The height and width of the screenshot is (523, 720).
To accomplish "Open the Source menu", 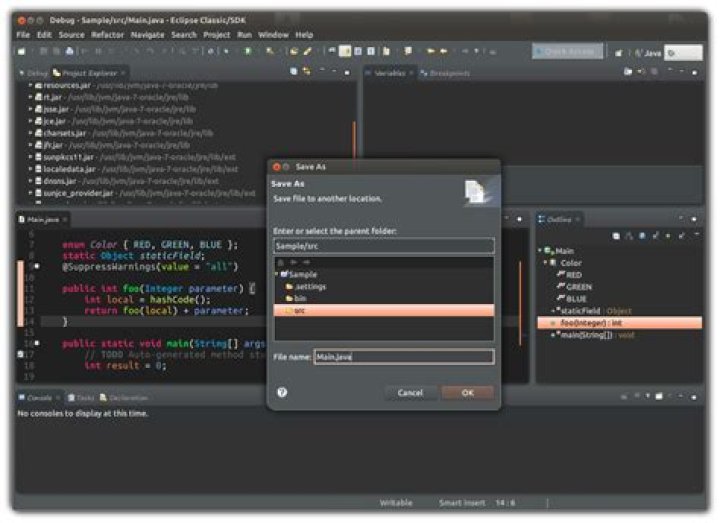I will coord(72,35).
